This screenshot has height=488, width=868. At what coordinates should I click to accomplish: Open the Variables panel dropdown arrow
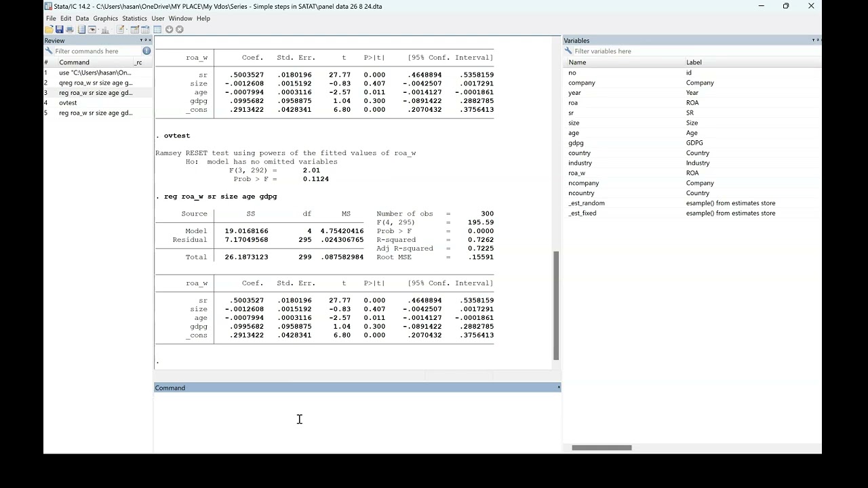813,41
